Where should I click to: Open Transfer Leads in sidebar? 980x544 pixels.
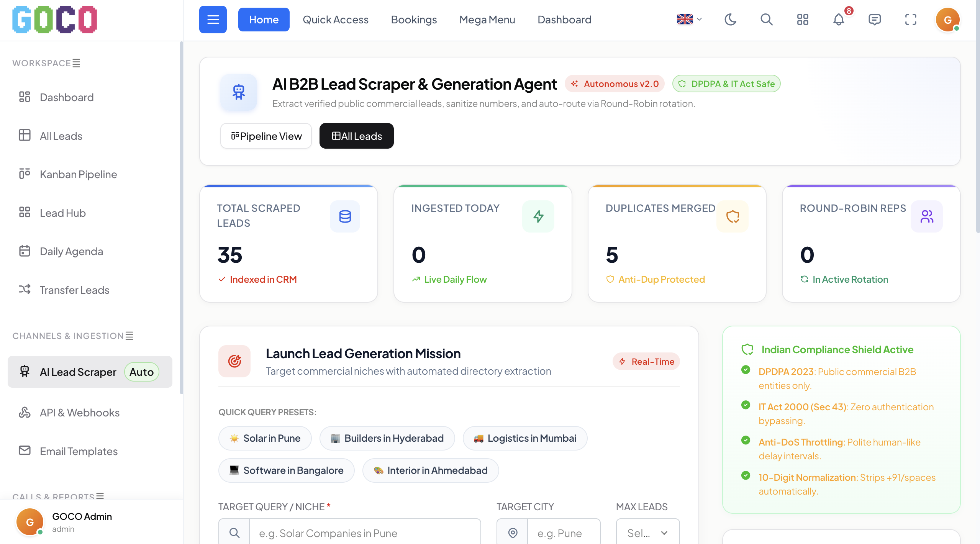(90, 290)
